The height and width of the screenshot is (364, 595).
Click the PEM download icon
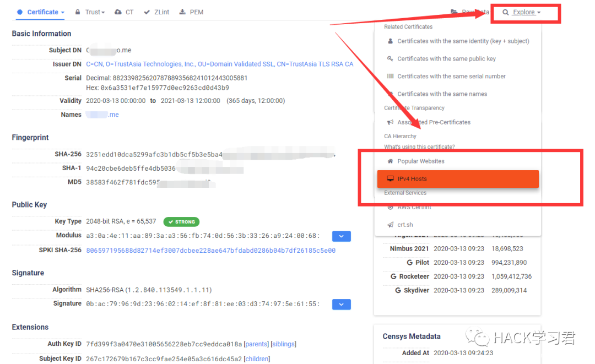coord(182,12)
